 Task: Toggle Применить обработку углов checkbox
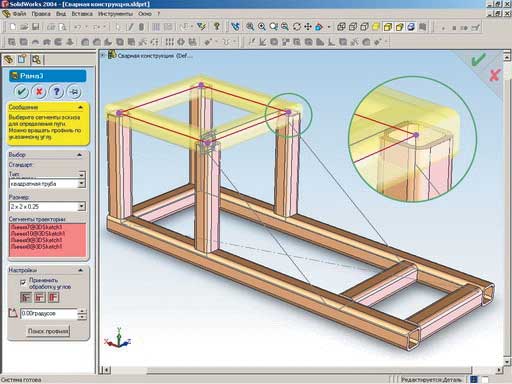click(x=23, y=283)
